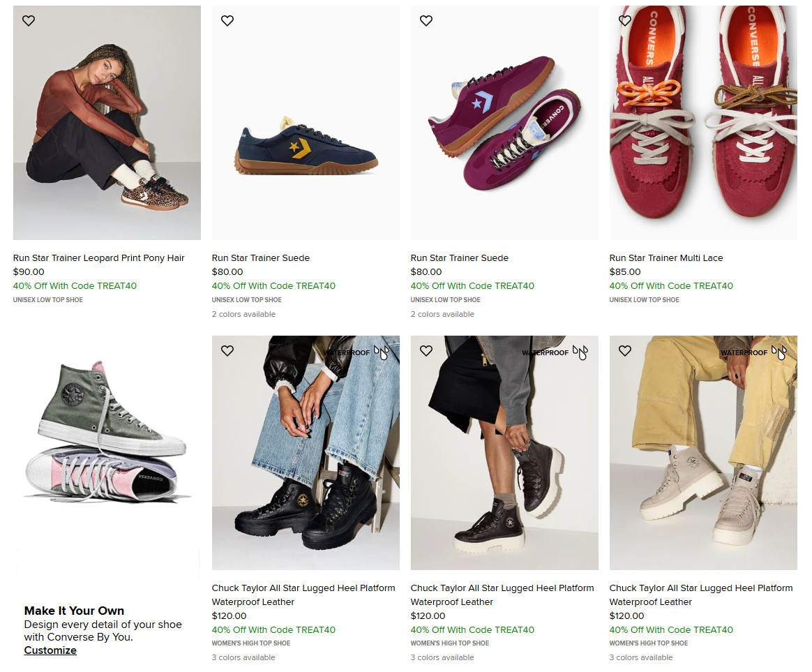This screenshot has width=812, height=672.
Task: Add black Lugged Heel Platform boot to favorites
Action: pyautogui.click(x=227, y=351)
